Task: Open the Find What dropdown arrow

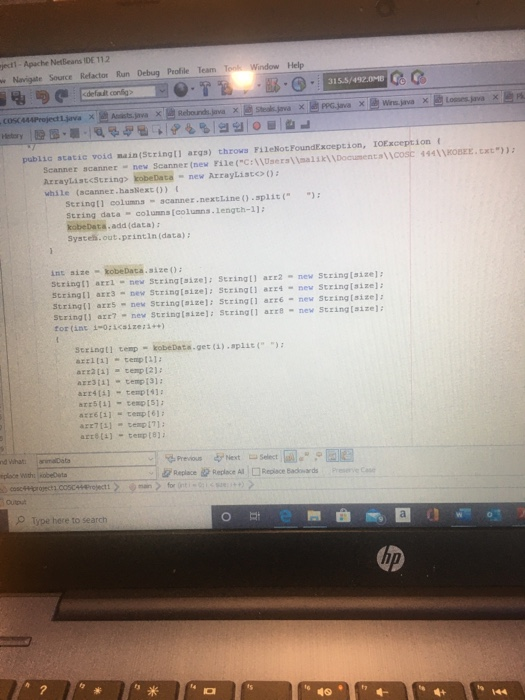Action: point(151,459)
